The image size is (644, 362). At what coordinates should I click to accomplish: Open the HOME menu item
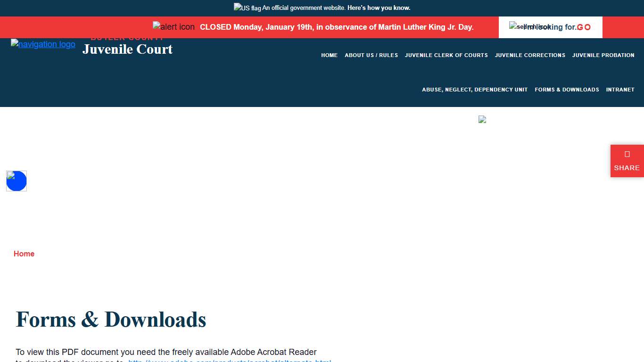coord(329,55)
